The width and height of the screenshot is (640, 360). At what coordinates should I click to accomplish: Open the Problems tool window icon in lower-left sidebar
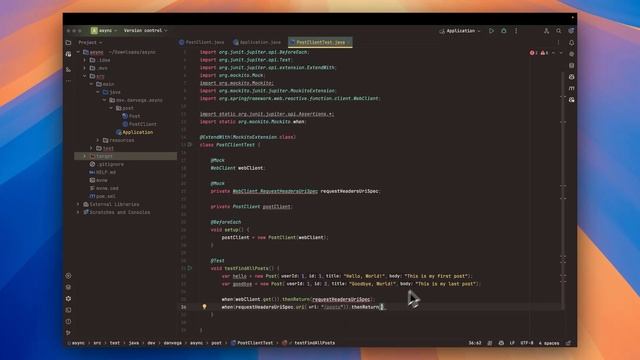pyautogui.click(x=68, y=321)
